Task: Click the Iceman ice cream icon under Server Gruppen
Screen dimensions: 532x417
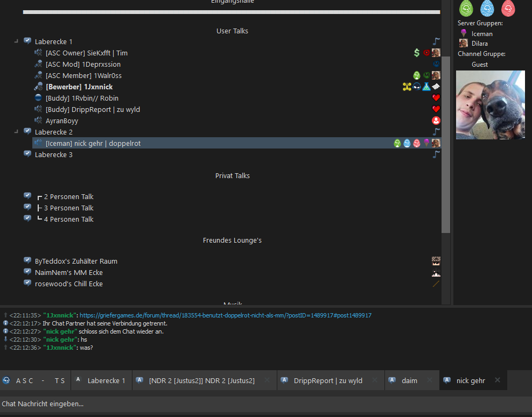Action: tap(464, 33)
